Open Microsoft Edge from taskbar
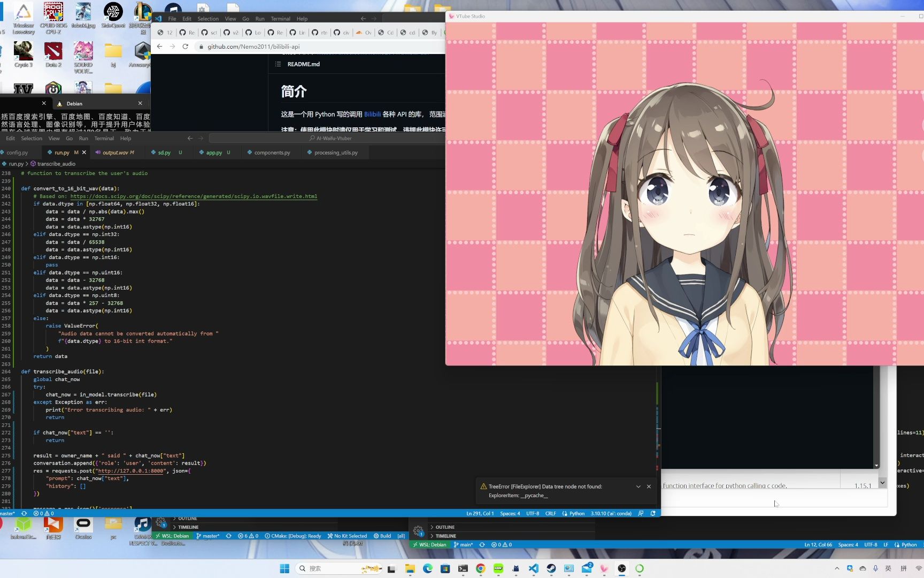 point(428,568)
